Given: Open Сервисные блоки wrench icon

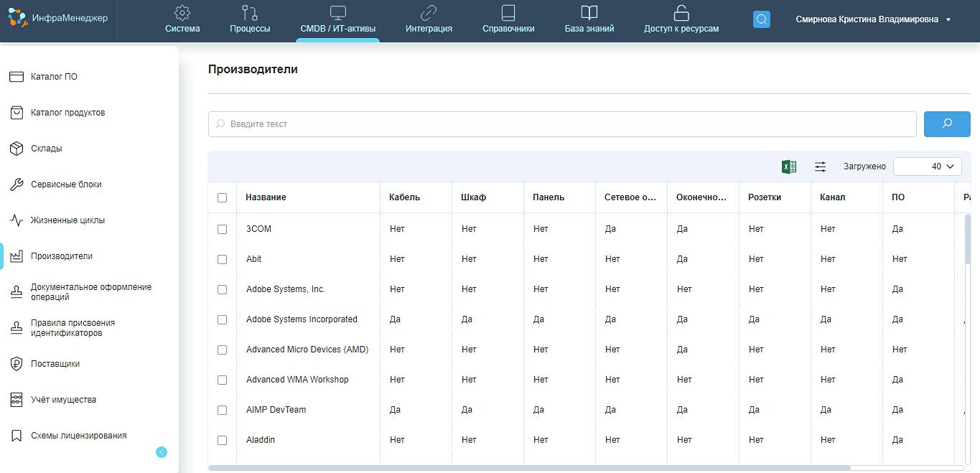Looking at the screenshot, I should [17, 184].
